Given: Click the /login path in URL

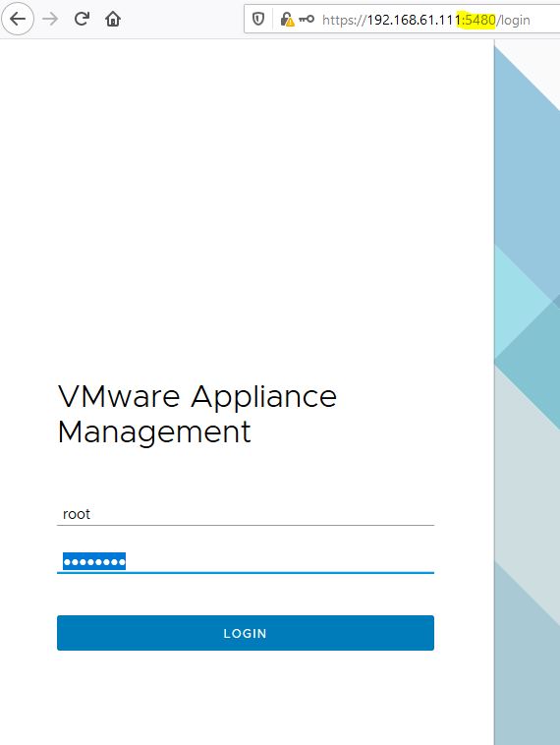Looking at the screenshot, I should (514, 20).
